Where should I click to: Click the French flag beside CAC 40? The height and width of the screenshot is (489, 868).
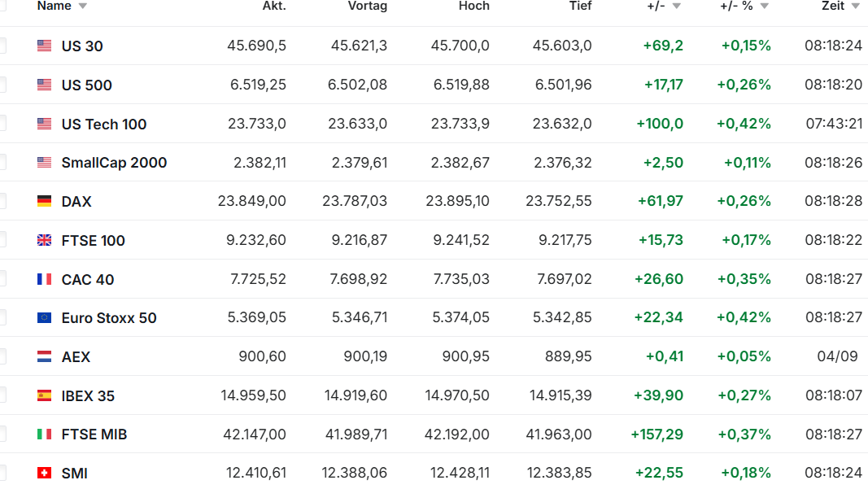point(44,279)
